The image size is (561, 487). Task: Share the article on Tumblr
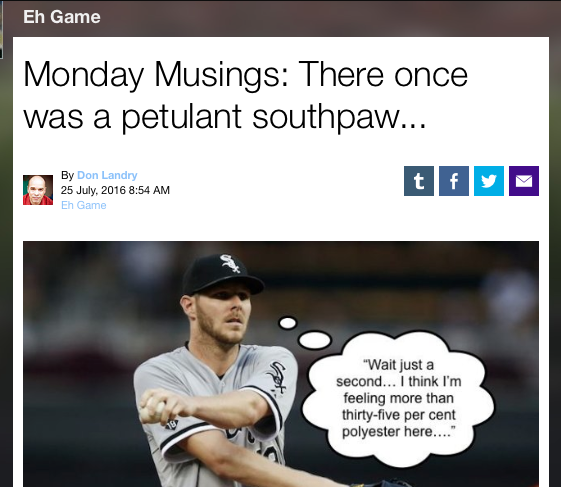[419, 181]
